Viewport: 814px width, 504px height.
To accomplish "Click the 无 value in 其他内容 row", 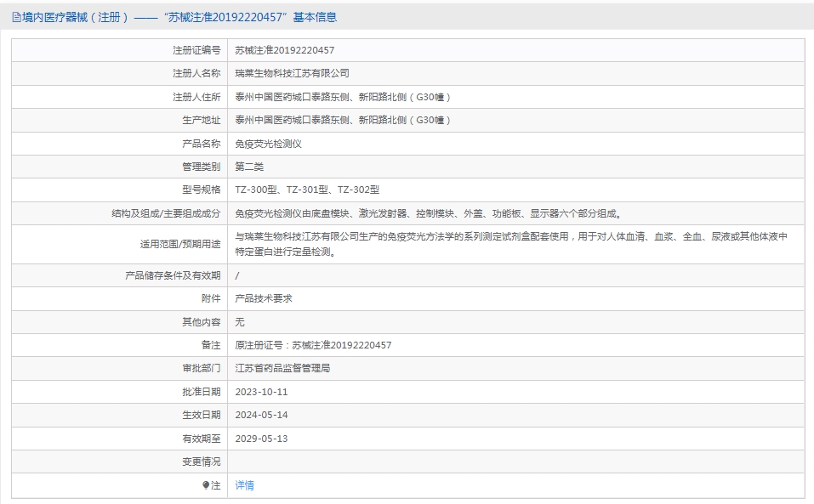I will [240, 322].
